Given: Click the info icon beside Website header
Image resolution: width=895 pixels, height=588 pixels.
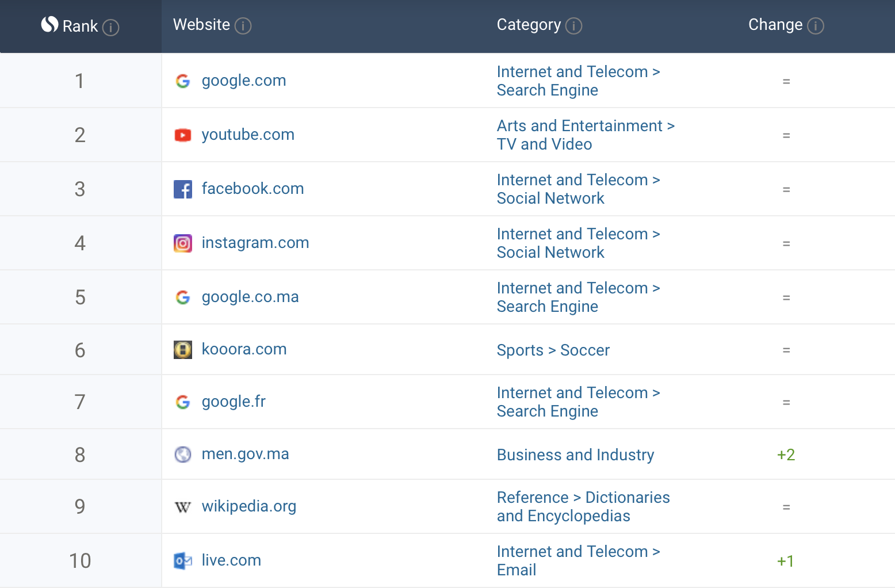Looking at the screenshot, I should (243, 26).
